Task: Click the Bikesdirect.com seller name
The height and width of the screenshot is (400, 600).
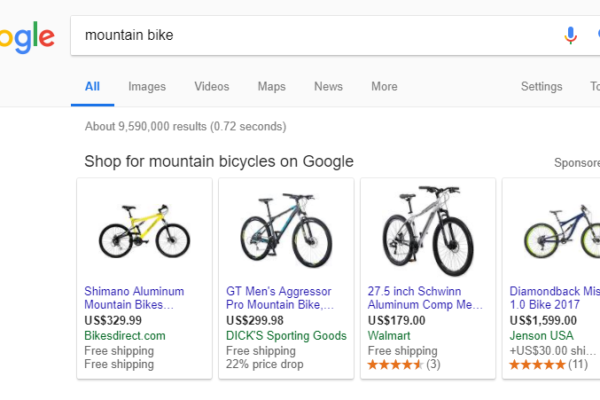Action: (125, 336)
